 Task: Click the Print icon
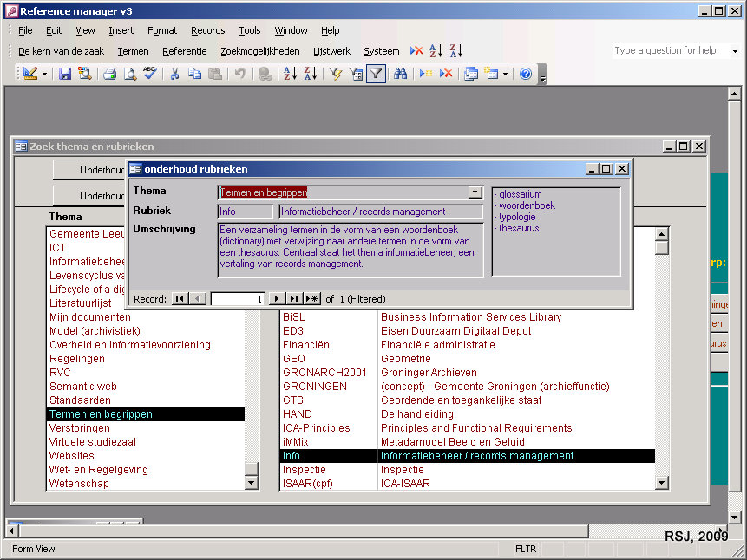[110, 74]
